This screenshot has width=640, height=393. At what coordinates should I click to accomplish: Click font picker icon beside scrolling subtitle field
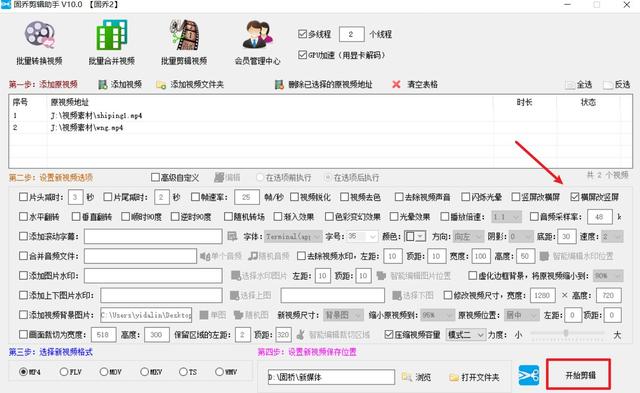click(x=232, y=236)
